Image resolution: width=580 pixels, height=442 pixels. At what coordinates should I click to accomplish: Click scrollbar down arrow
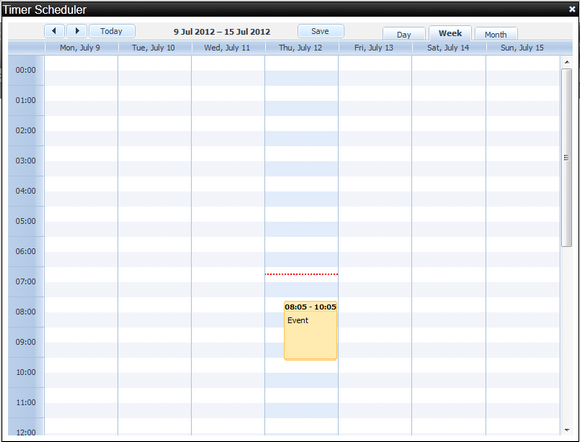[566, 430]
